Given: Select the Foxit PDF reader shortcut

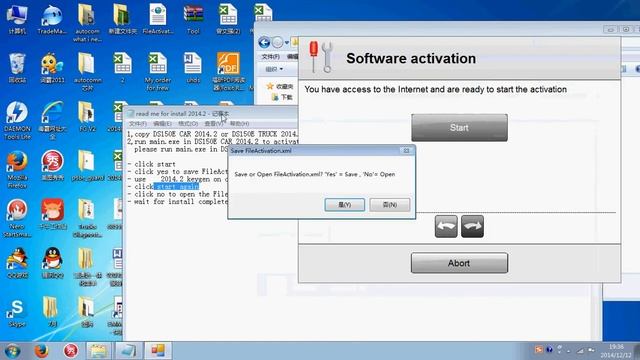Looking at the screenshot, I should click(228, 72).
